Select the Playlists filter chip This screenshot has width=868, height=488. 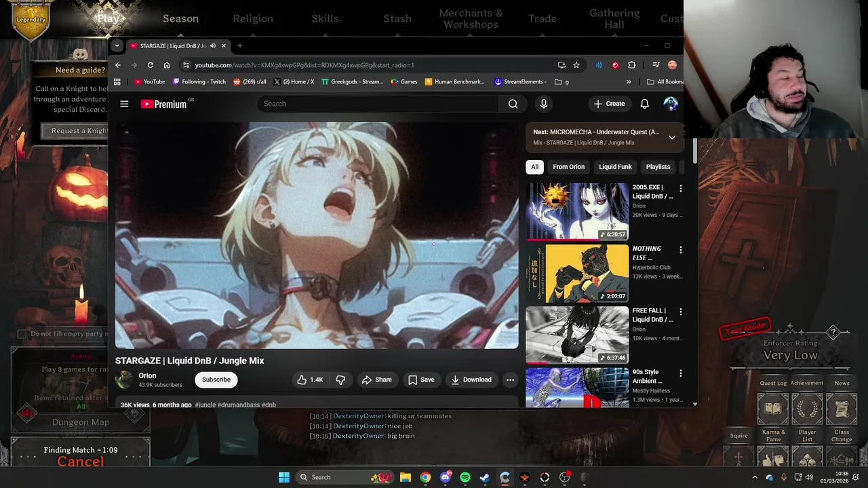(x=658, y=167)
